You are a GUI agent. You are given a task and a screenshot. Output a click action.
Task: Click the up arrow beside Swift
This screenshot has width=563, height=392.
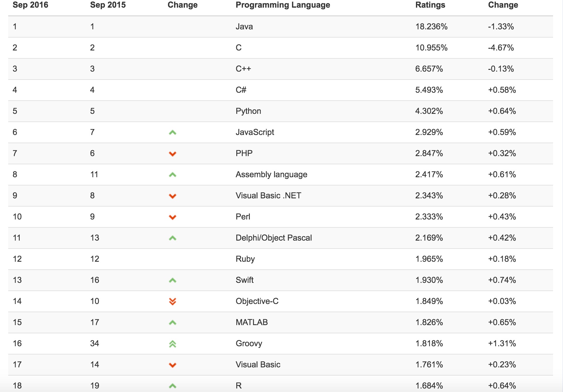(173, 281)
